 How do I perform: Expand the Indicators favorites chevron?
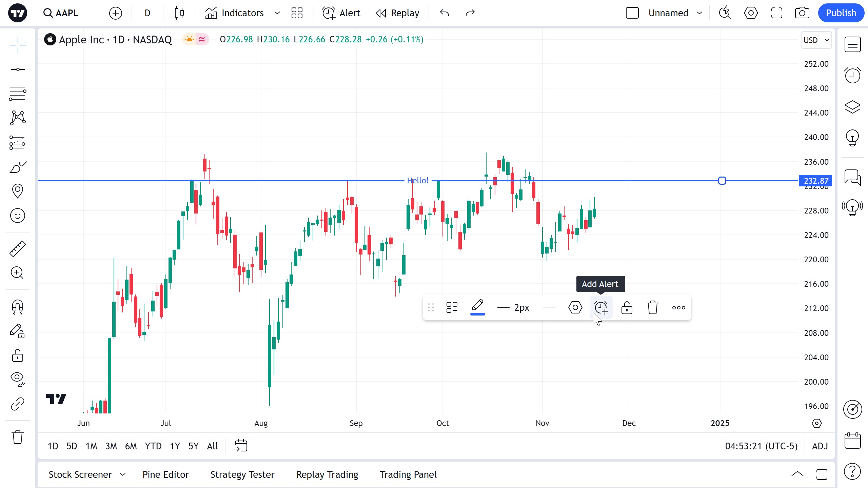point(277,13)
